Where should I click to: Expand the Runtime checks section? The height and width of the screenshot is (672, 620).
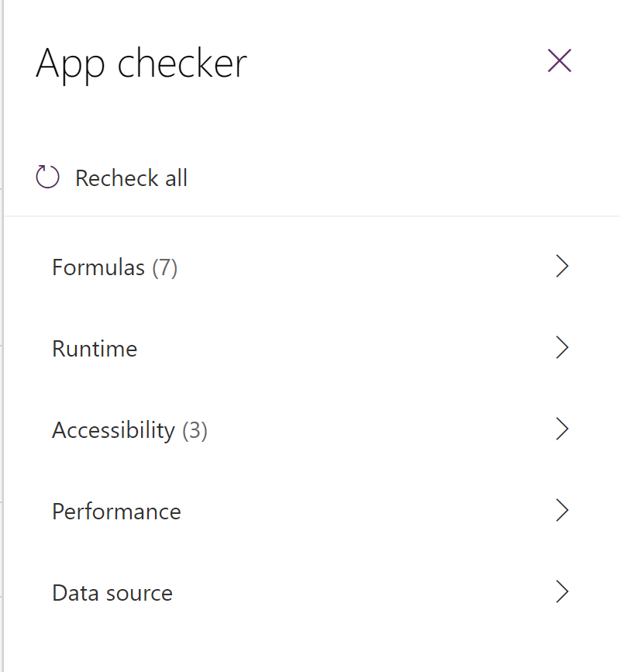click(x=94, y=348)
